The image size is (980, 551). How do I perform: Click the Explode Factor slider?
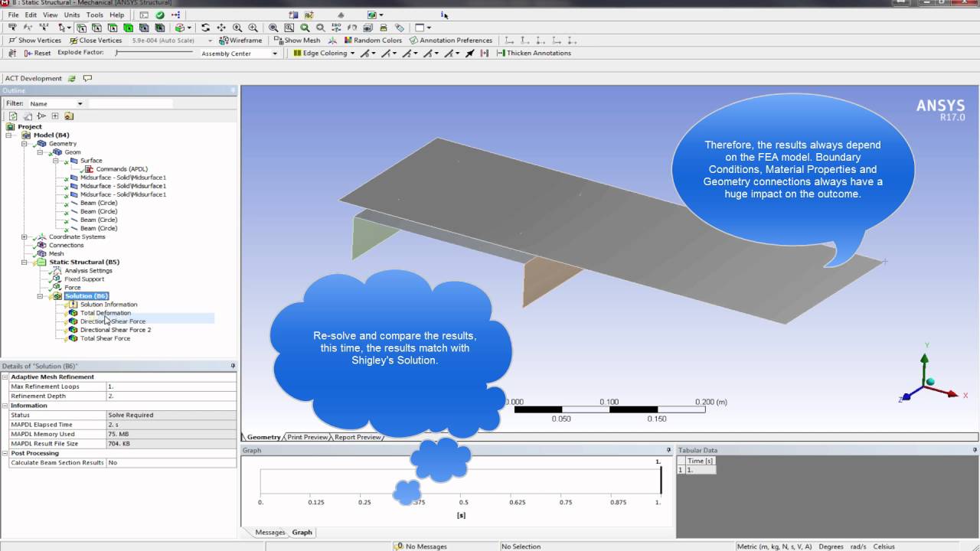pos(155,53)
